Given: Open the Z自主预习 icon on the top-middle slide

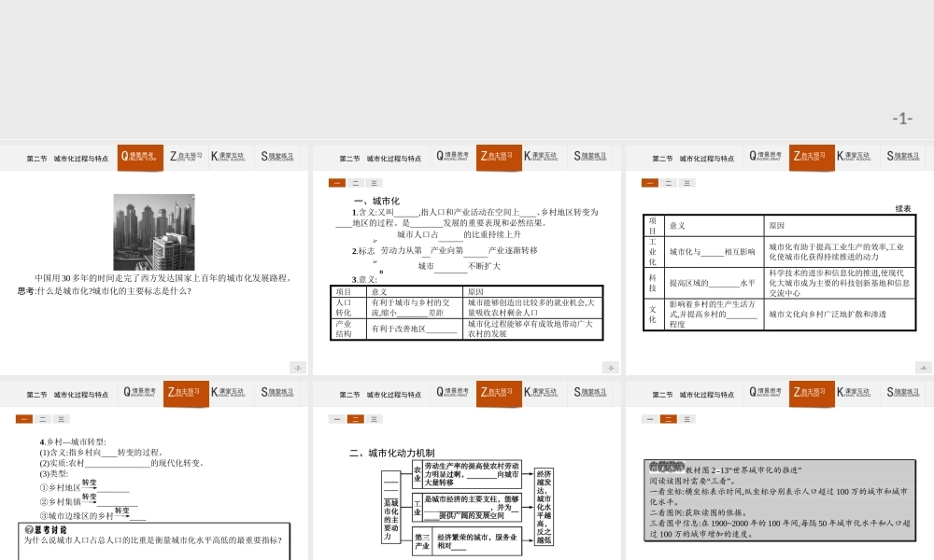Looking at the screenshot, I should [500, 158].
